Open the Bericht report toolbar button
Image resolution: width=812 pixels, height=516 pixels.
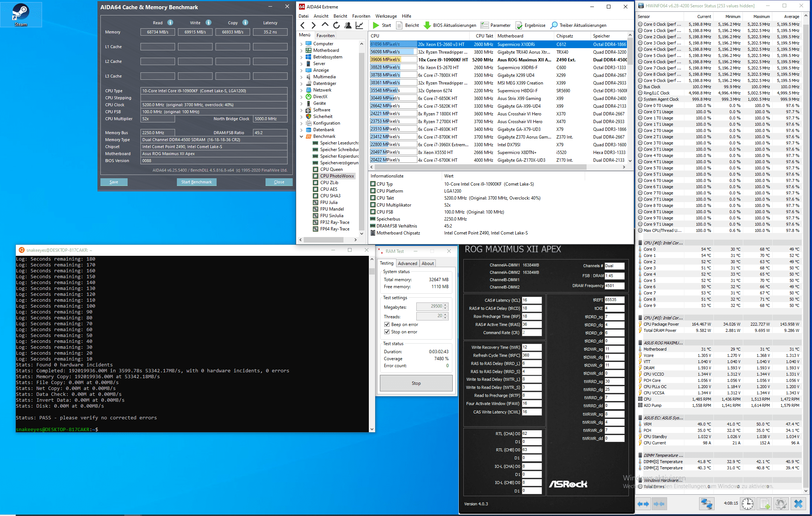pyautogui.click(x=407, y=25)
